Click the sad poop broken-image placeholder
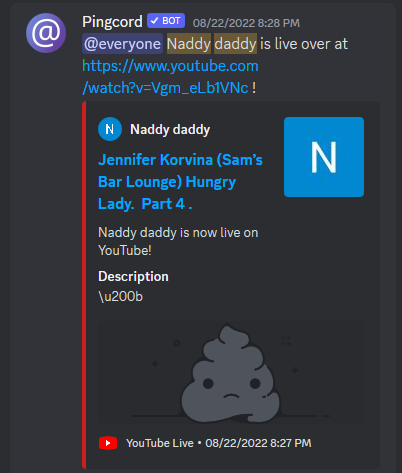This screenshot has height=473, width=402. [x=231, y=373]
